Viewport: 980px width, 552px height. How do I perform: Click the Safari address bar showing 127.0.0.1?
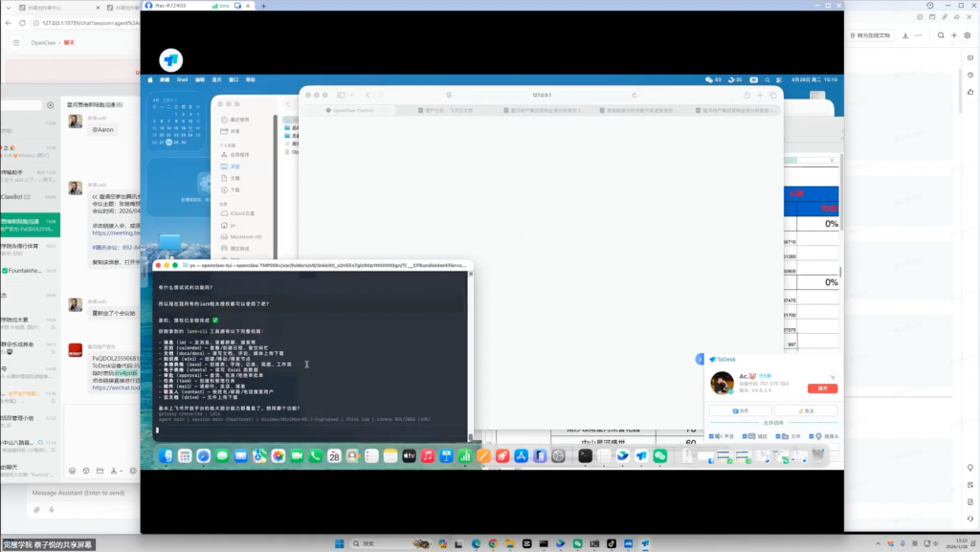point(542,95)
